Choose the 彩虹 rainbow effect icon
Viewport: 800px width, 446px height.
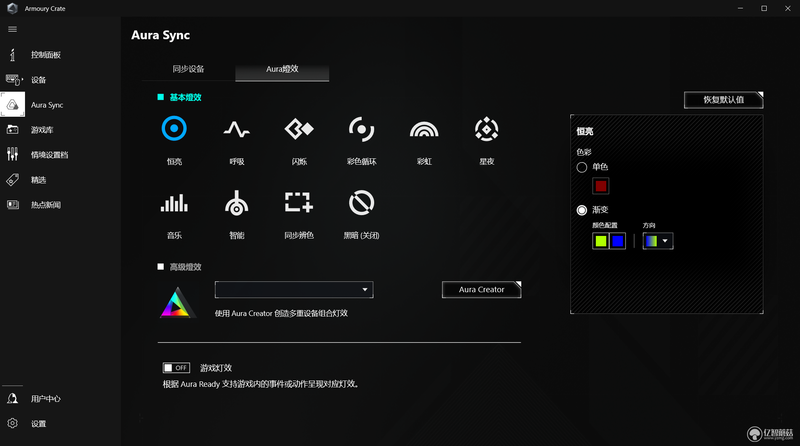click(x=424, y=130)
